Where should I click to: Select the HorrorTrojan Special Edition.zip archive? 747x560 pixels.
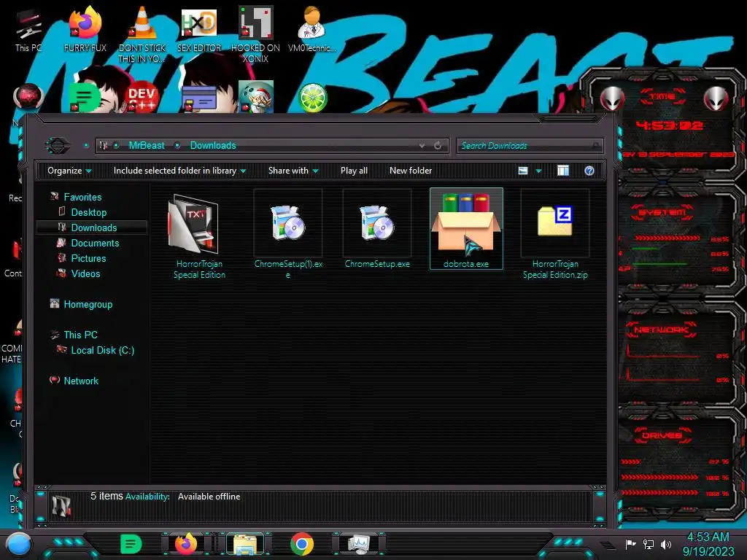click(555, 234)
